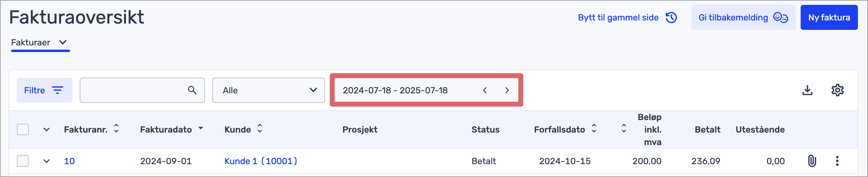This screenshot has width=868, height=177.
Task: Open three-dot menu for invoice 10
Action: pos(837,161)
